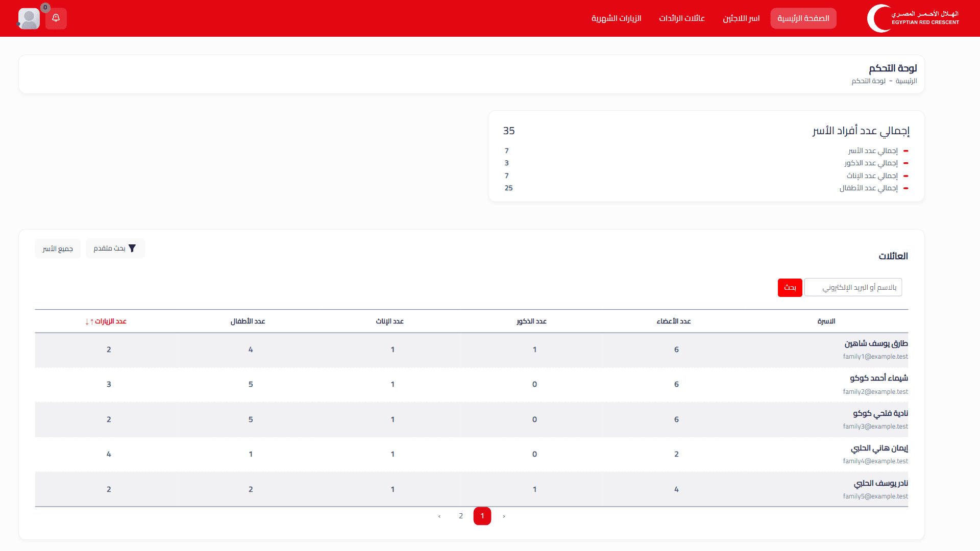The width and height of the screenshot is (980, 551).
Task: Open family إيمان هاني الحلبي
Action: pos(879,448)
